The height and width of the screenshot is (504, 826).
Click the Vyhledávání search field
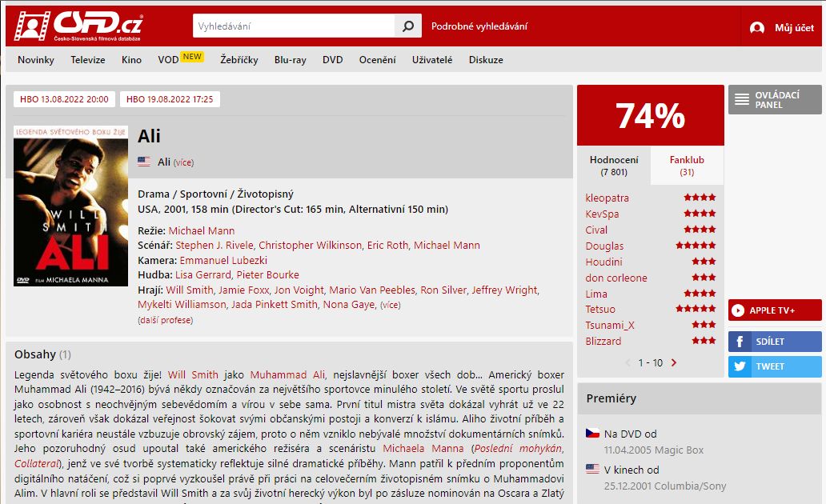click(294, 26)
